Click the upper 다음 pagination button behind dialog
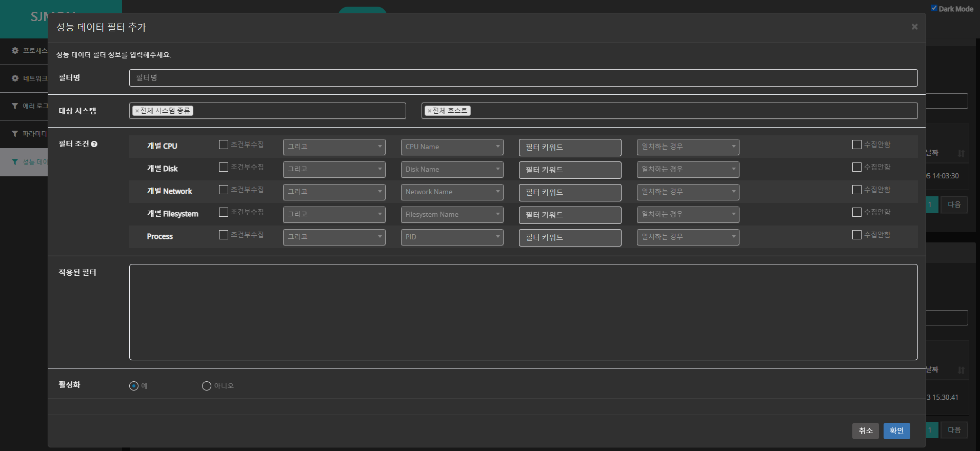This screenshot has height=451, width=980. coord(954,204)
